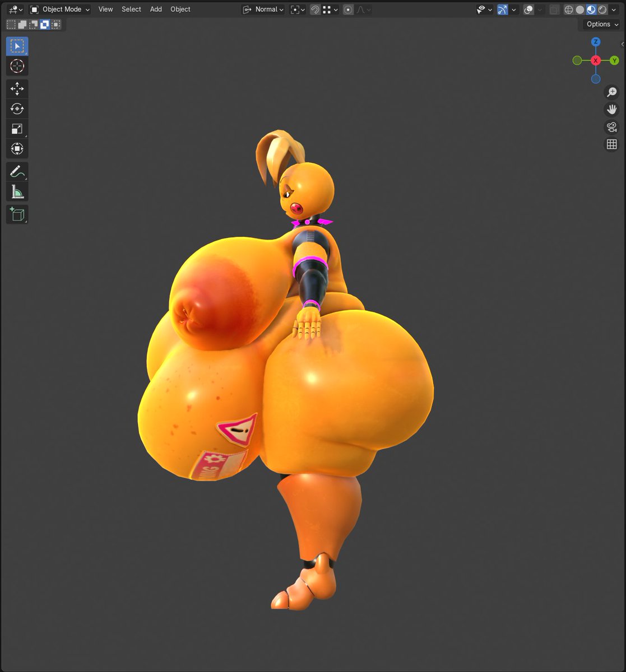The height and width of the screenshot is (672, 626).
Task: Toggle viewport gizmos visibility
Action: [503, 10]
